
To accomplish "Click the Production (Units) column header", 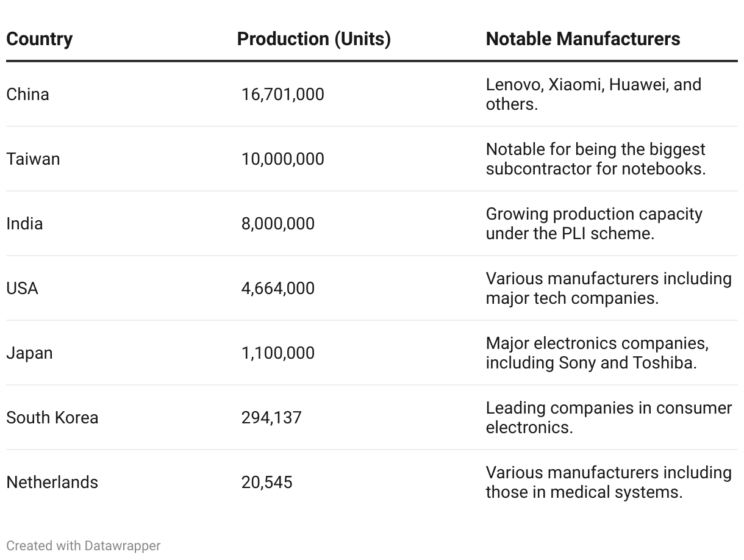I will [x=313, y=39].
